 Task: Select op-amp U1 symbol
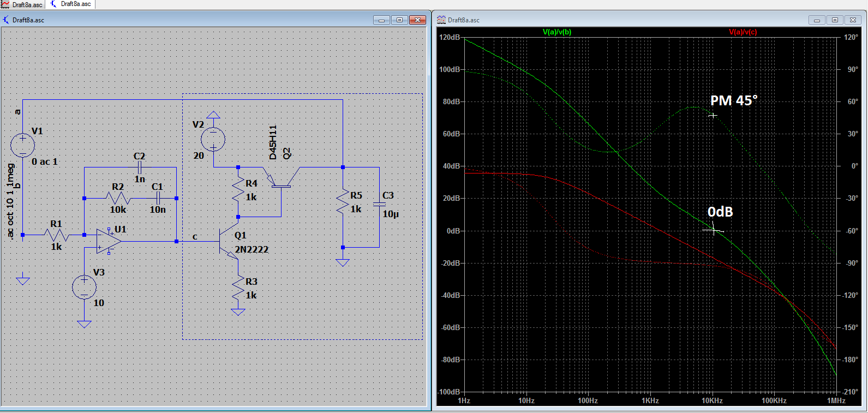coord(109,241)
